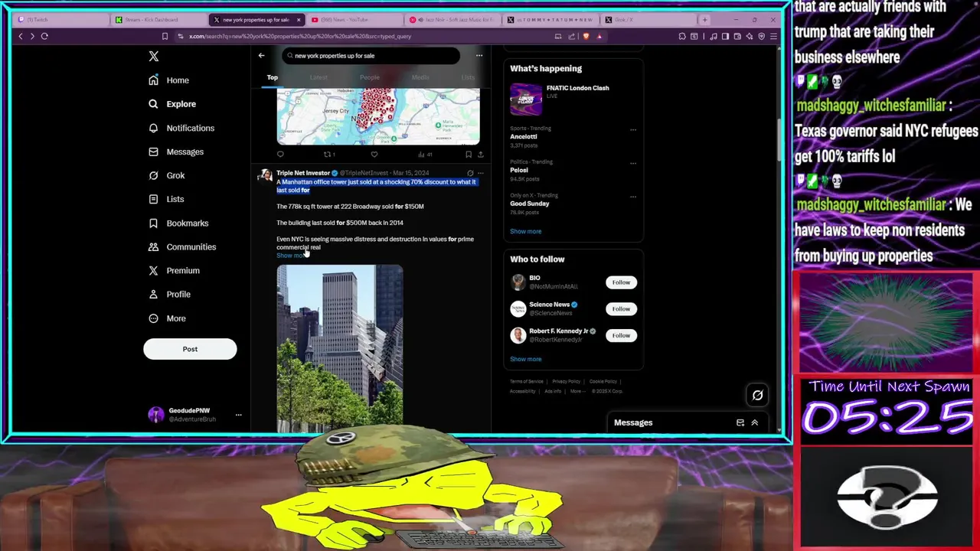The height and width of the screenshot is (551, 980).
Task: Follow the BIO account
Action: tap(621, 282)
